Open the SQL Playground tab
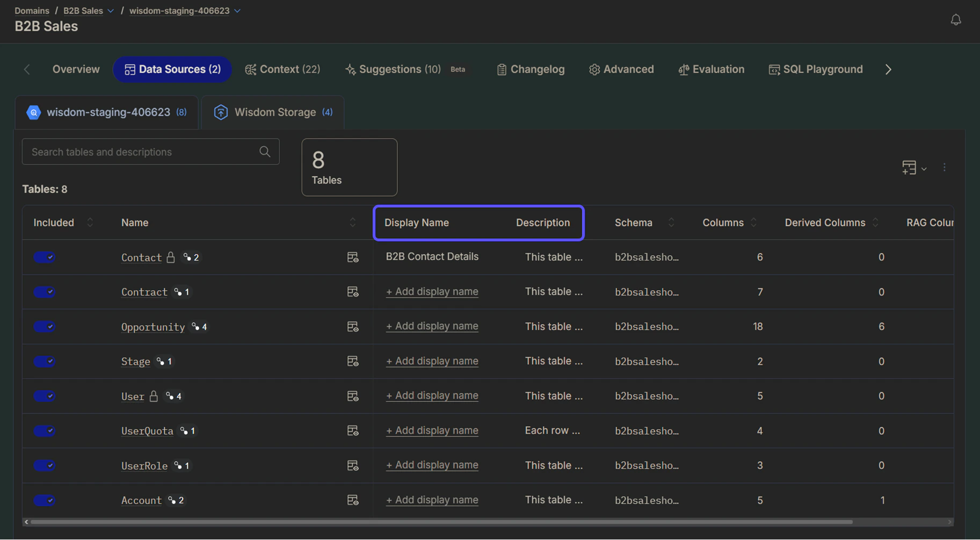Screen dimensions: 980x540 click(816, 69)
